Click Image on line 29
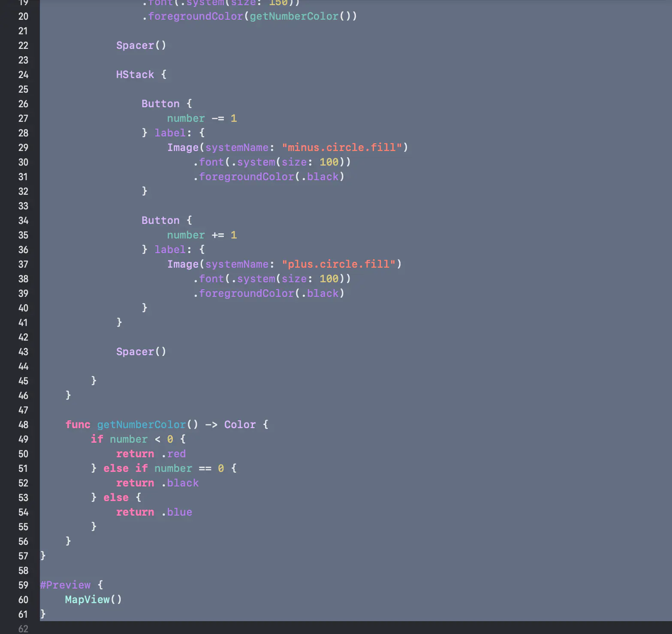Image resolution: width=672 pixels, height=634 pixels. tap(183, 148)
